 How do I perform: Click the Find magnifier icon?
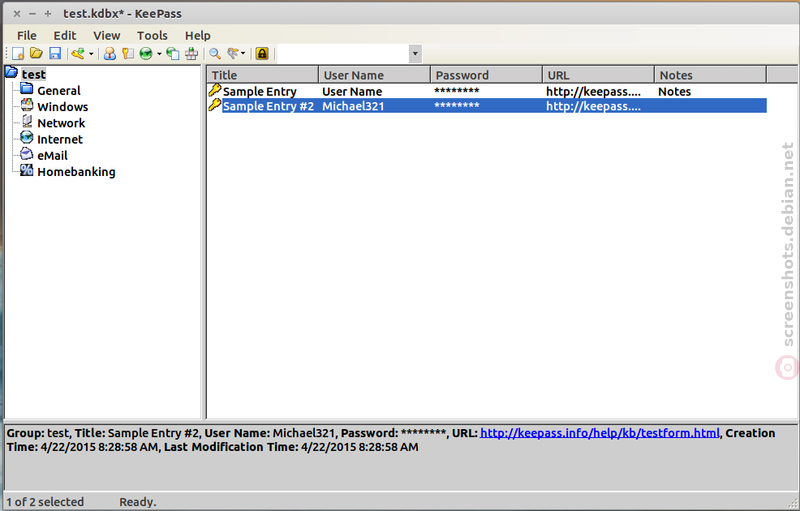coord(215,54)
